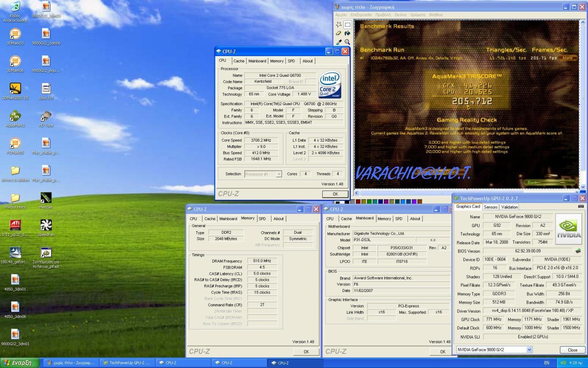Image resolution: width=588 pixels, height=368 pixels.
Task: Click OK in the CPU-Z Mainboard window
Action: [x=443, y=352]
